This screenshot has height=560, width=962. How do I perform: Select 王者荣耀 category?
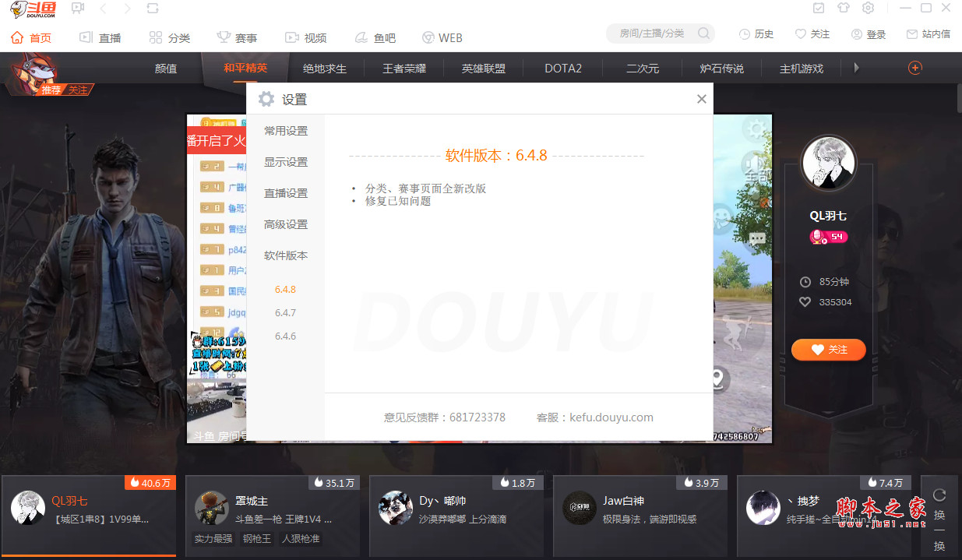[404, 69]
